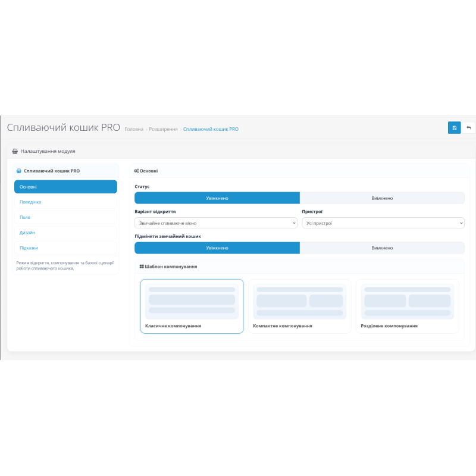Viewport: 476px width, 476px height.
Task: Choose Компактне компонування layout card
Action: (x=300, y=306)
